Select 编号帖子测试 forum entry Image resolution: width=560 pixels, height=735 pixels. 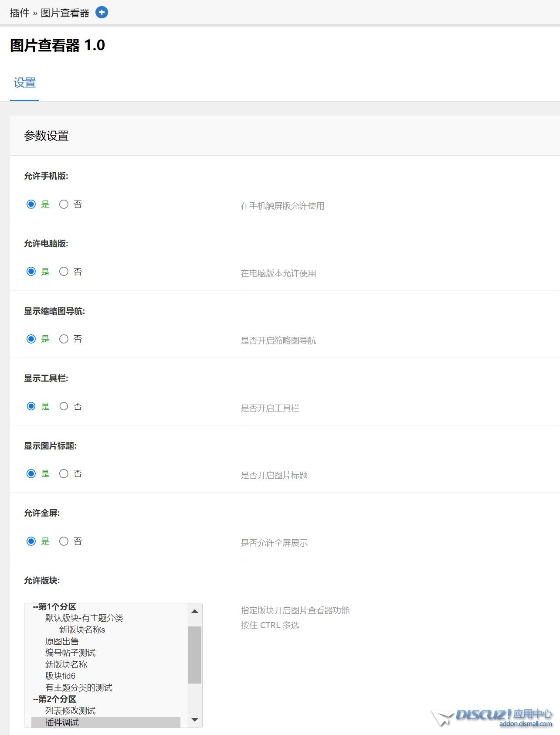coord(70,653)
